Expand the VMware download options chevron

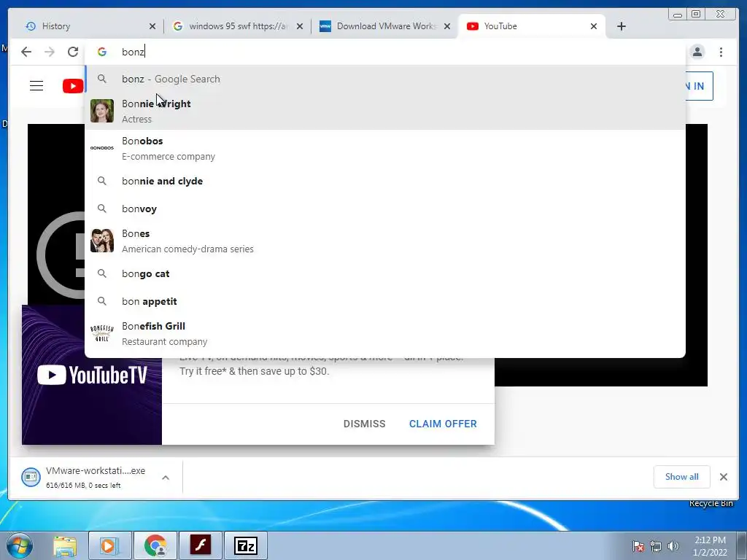(166, 478)
